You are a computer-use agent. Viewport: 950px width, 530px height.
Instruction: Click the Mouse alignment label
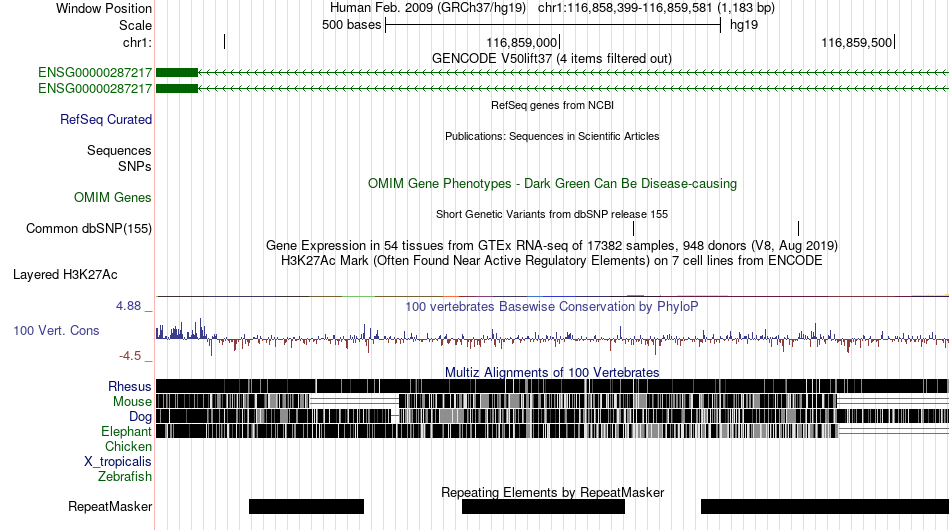(132, 402)
